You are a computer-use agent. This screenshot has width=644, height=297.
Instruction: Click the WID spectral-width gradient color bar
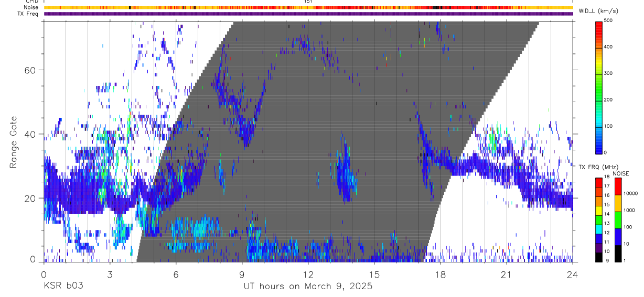(599, 87)
